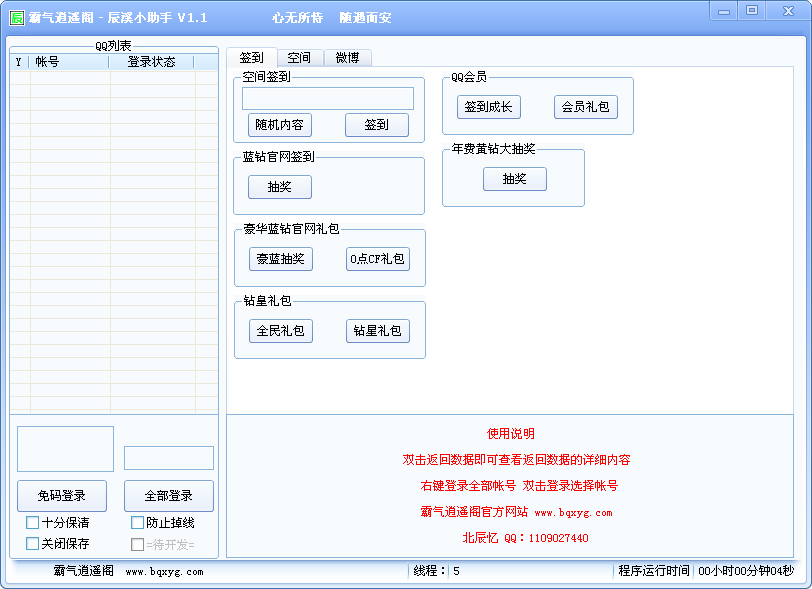The image size is (812, 589).
Task: Minimize the 辰溪小助手 window
Action: (723, 11)
